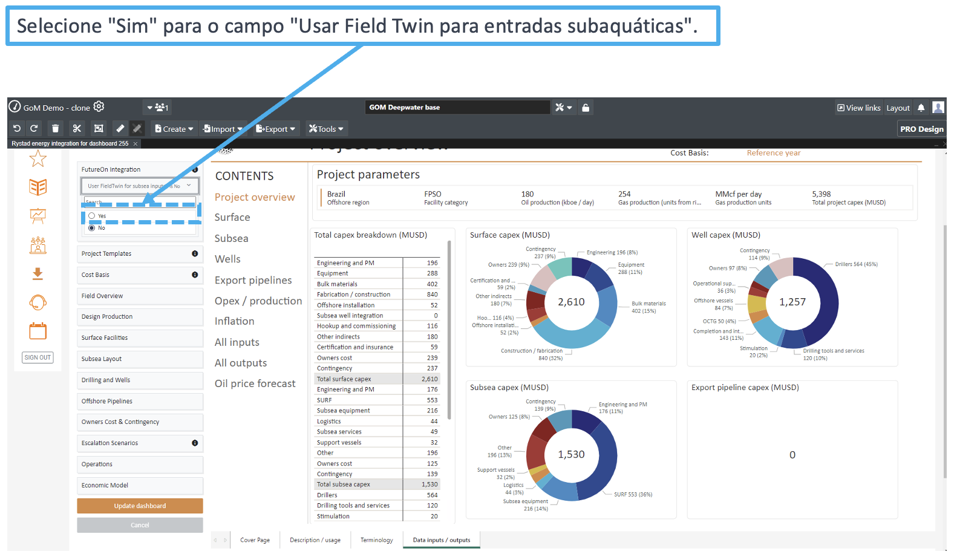The width and height of the screenshot is (957, 560).
Task: Open the headset support sidebar icon
Action: point(38,302)
